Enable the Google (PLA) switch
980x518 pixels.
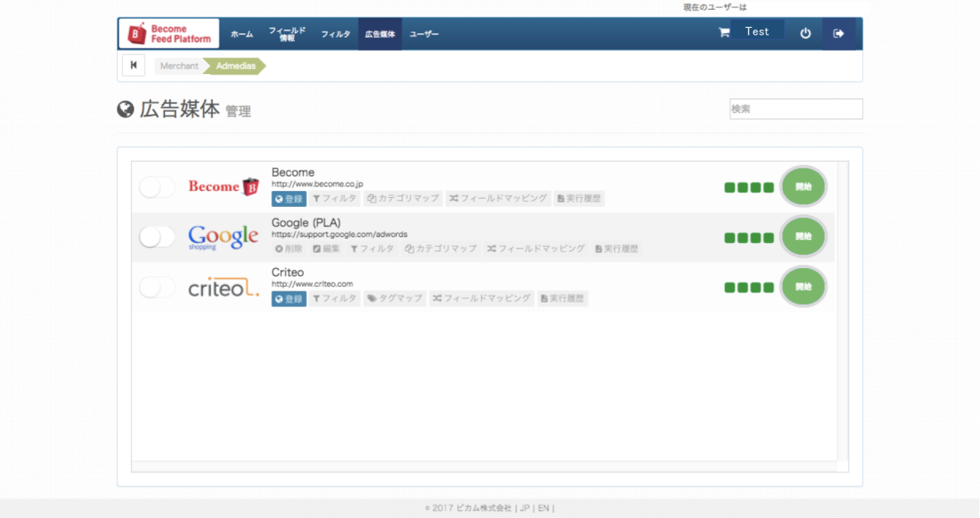pos(157,237)
